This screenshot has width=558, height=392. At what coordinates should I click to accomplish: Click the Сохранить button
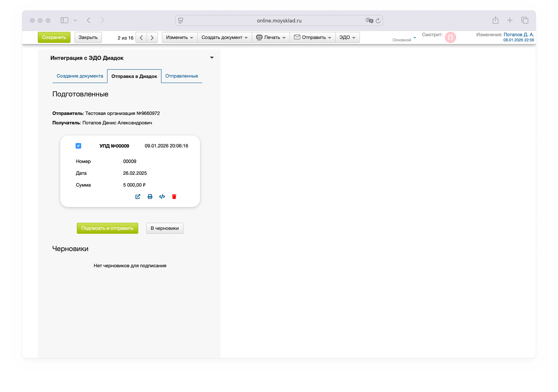54,37
